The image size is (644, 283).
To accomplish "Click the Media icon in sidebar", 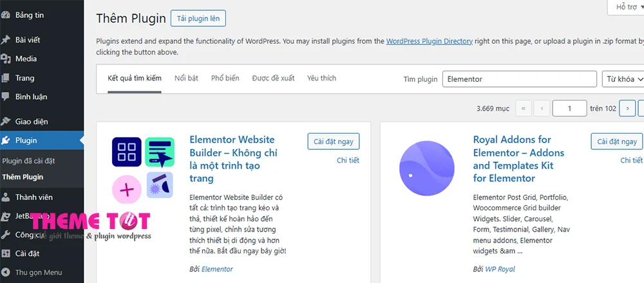I will [5, 59].
